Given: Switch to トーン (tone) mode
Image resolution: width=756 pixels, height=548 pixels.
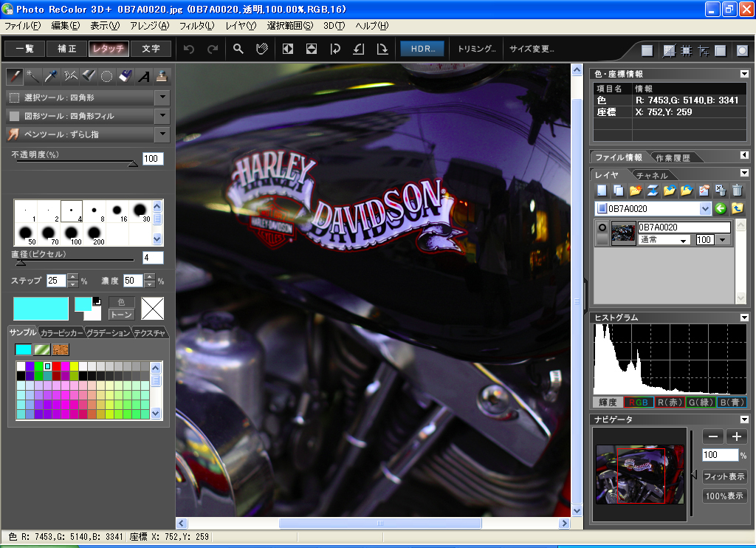Looking at the screenshot, I should (x=121, y=314).
